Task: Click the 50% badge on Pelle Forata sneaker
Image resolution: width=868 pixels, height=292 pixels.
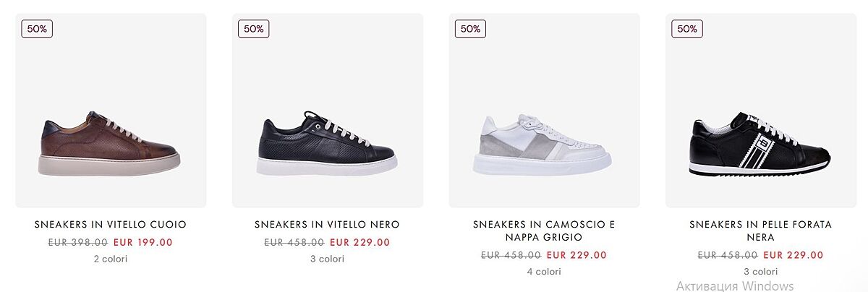Action: [687, 29]
